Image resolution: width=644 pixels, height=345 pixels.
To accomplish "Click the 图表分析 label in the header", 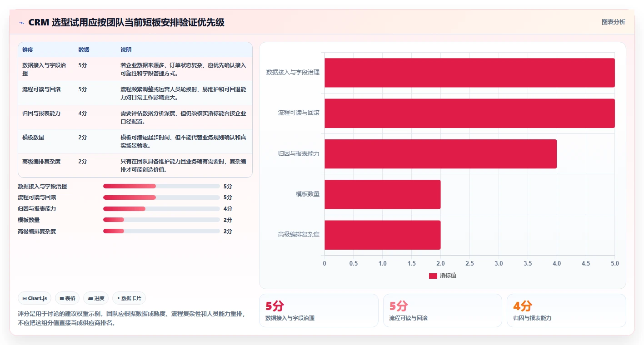I will (x=613, y=22).
